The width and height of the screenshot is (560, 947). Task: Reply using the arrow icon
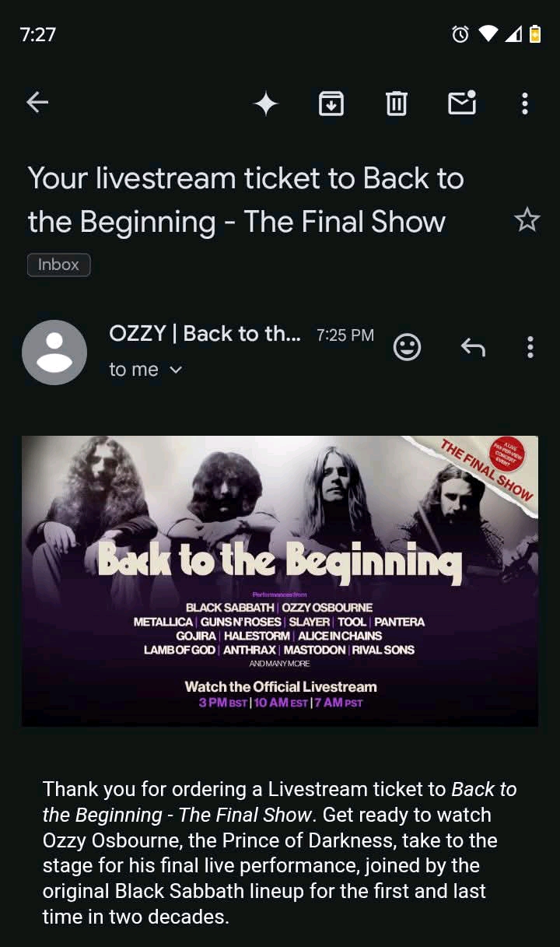tap(473, 347)
